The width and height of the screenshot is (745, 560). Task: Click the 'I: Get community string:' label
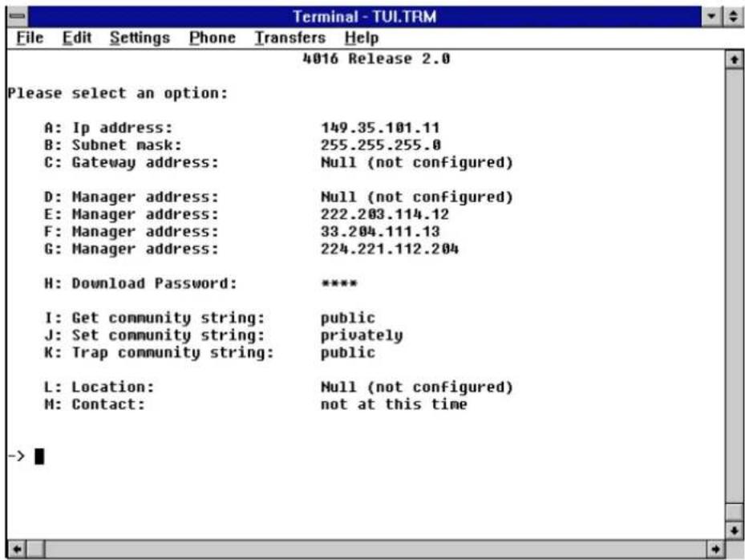coord(154,318)
